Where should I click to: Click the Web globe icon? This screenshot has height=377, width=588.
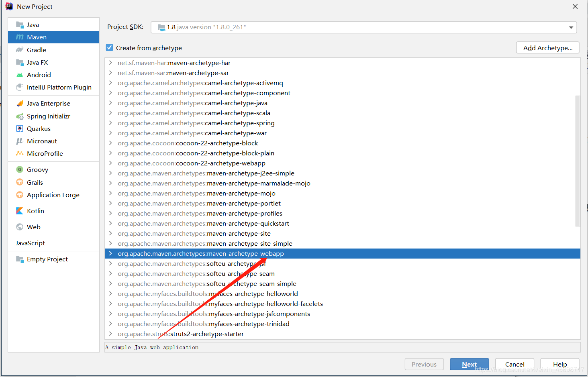20,227
